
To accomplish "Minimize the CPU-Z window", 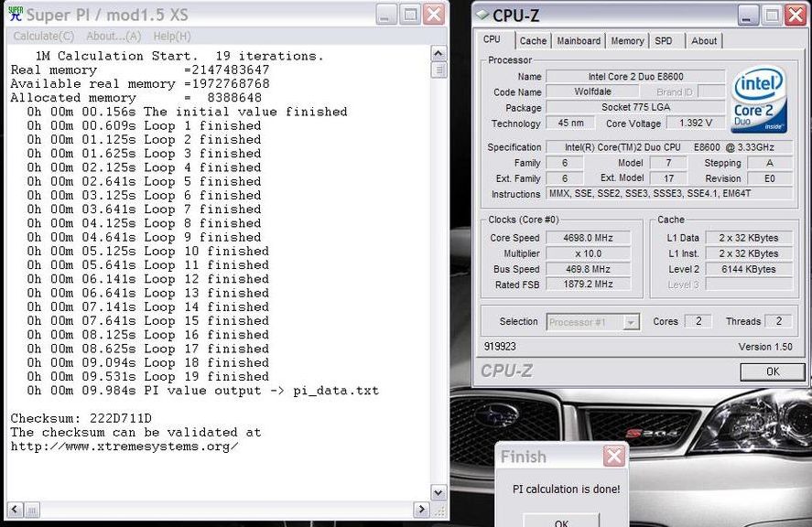I will point(747,16).
